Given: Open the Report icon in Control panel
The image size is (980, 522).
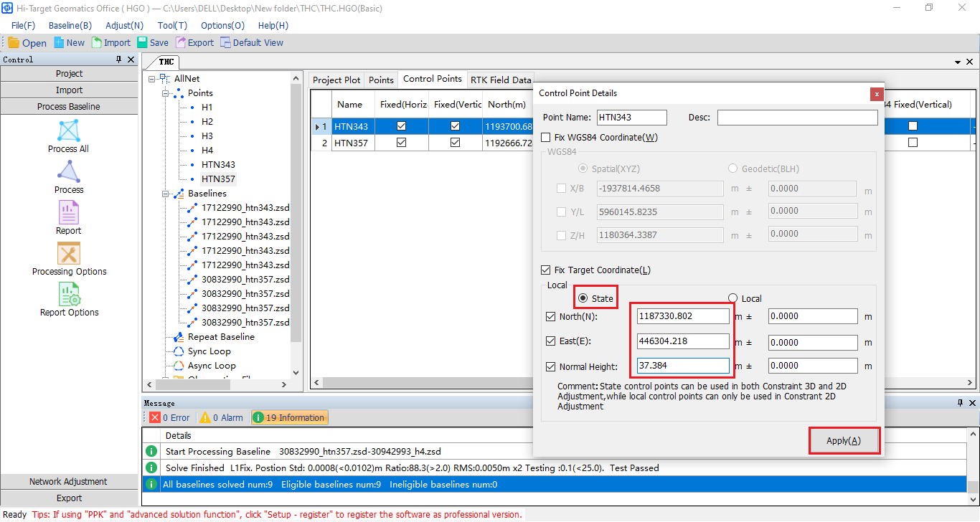Looking at the screenshot, I should (x=68, y=213).
